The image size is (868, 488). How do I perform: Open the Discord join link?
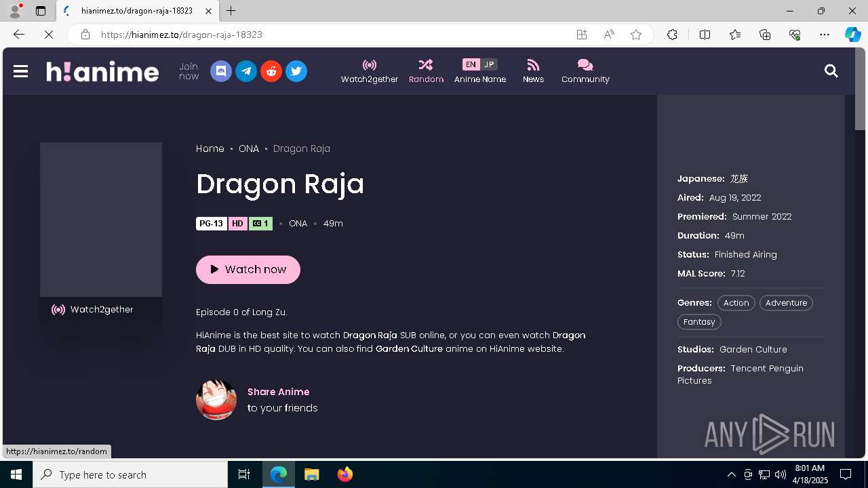pos(221,71)
